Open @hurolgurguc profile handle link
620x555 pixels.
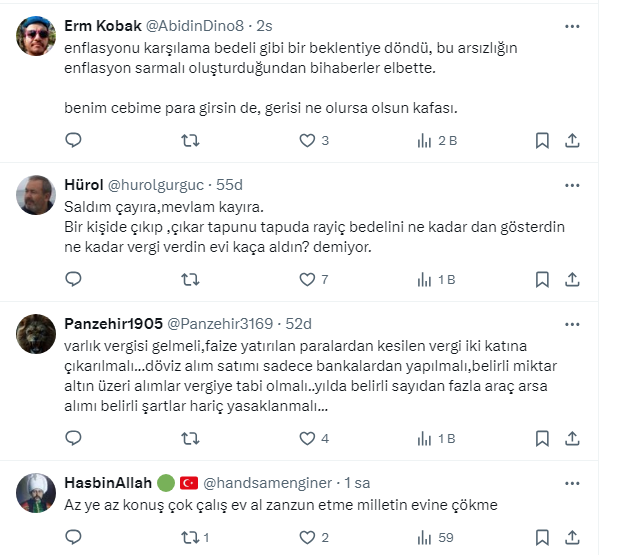coord(182,185)
